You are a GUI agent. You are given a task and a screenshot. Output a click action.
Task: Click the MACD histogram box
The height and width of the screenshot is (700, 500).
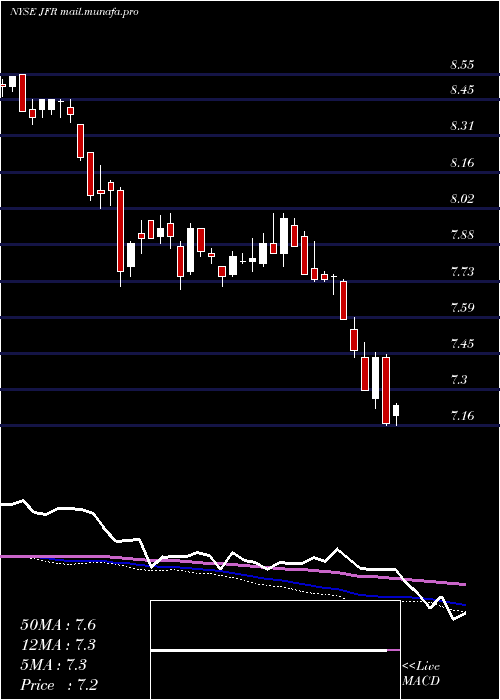275,650
